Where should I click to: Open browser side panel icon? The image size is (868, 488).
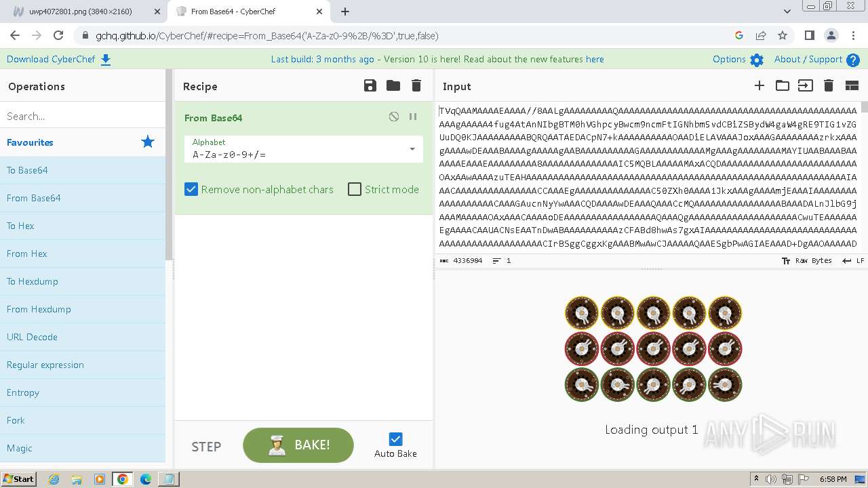pos(810,36)
